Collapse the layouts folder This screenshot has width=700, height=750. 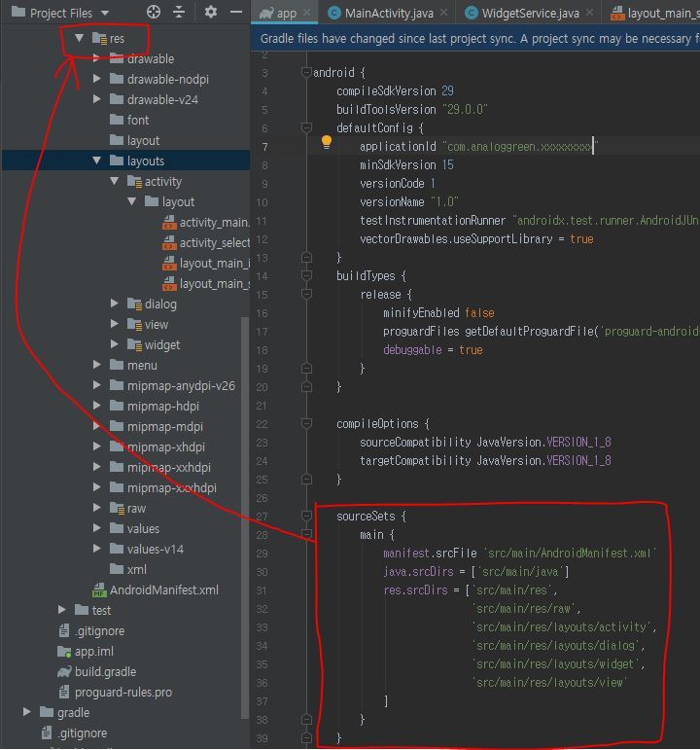point(96,161)
